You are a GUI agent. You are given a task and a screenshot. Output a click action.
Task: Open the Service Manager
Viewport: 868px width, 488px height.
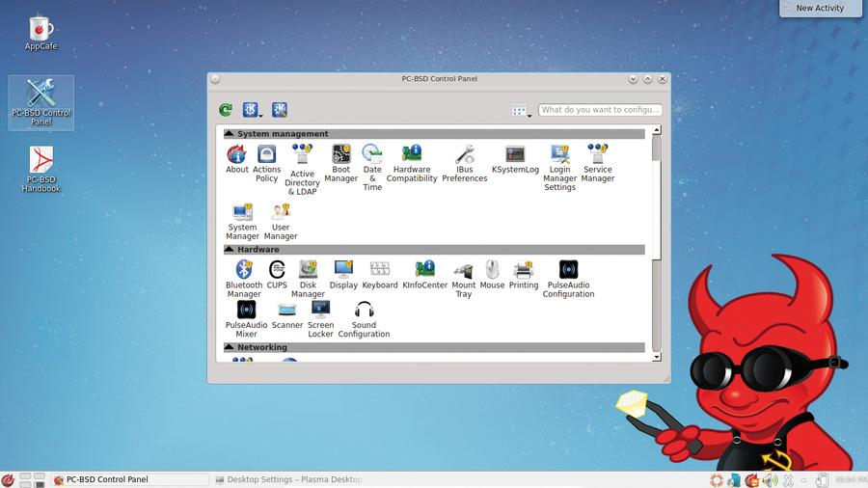(x=597, y=163)
